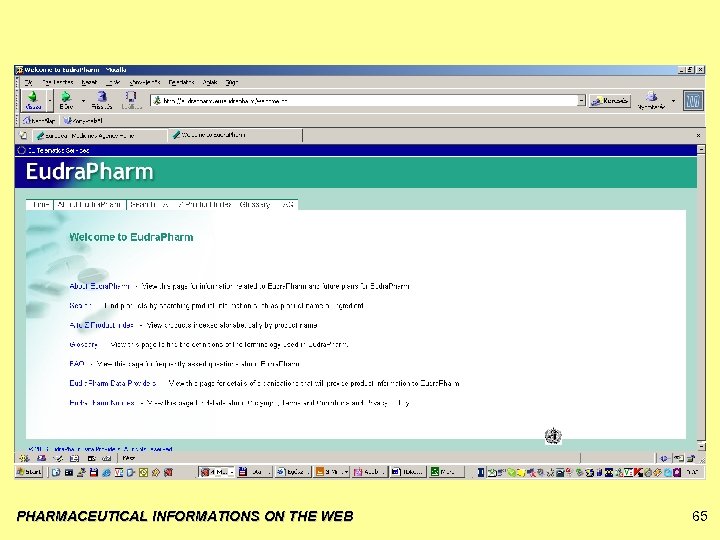Image resolution: width=720 pixels, height=540 pixels.
Task: Open the Back button history dropdown arrow
Action: tap(50, 101)
